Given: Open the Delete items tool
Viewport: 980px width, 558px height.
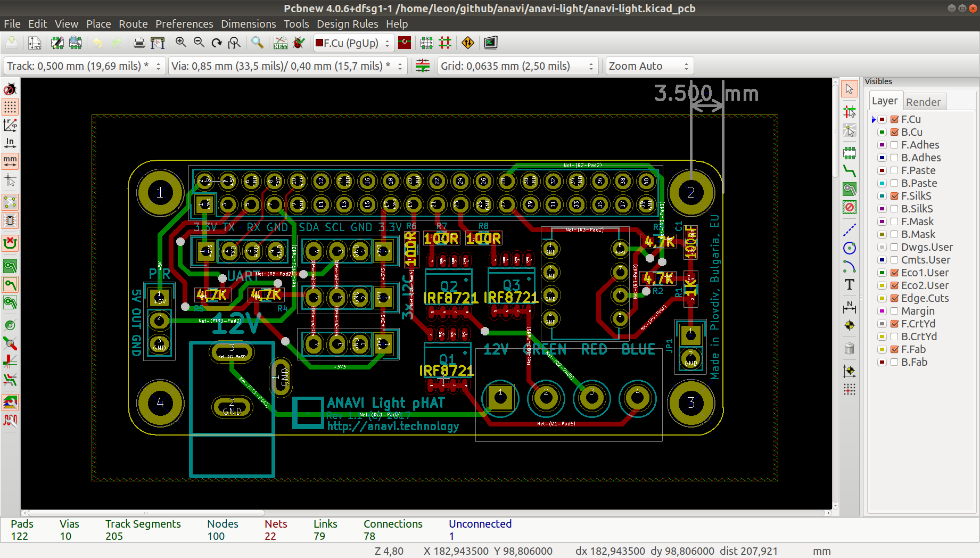Looking at the screenshot, I should click(x=850, y=348).
